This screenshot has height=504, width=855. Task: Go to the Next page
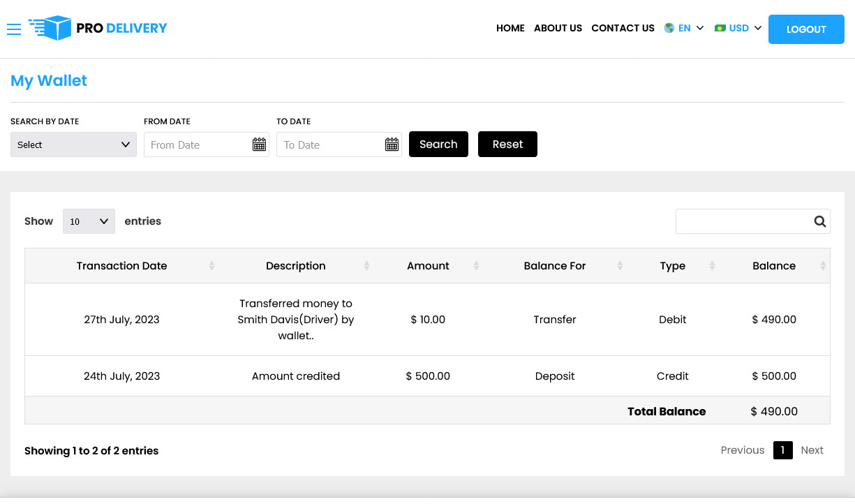(812, 450)
